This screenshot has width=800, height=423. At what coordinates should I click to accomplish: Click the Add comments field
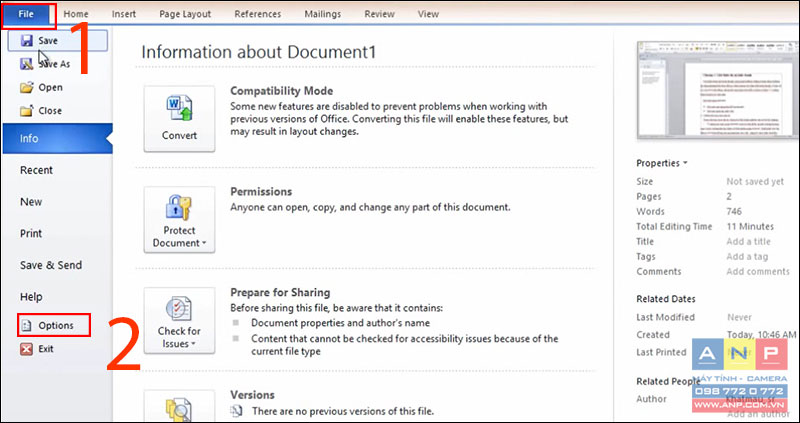coord(758,271)
